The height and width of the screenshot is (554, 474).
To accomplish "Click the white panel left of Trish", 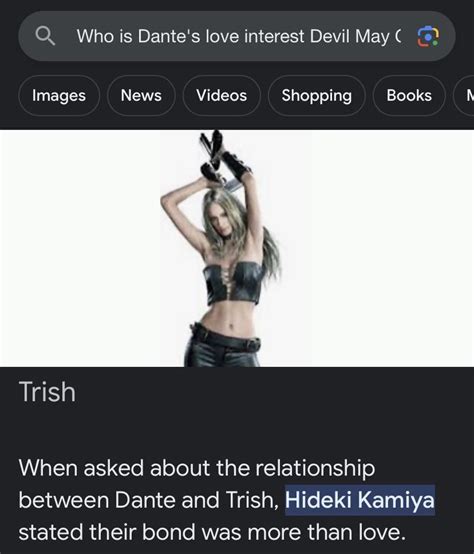I will [x=80, y=248].
